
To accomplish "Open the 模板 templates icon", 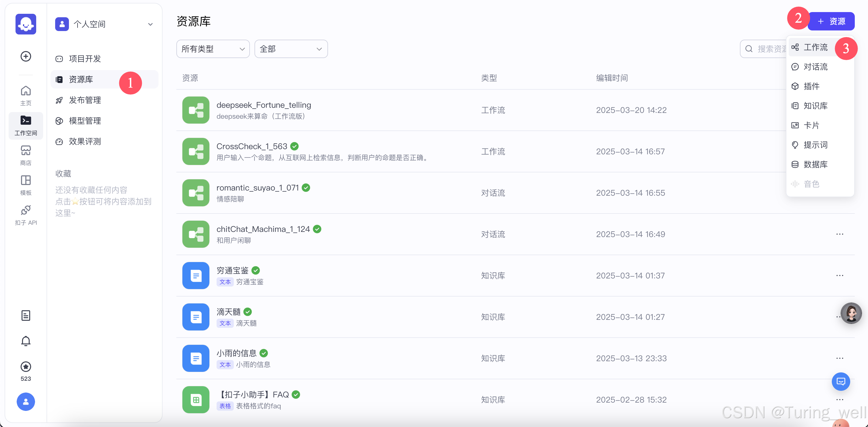I will click(x=26, y=185).
